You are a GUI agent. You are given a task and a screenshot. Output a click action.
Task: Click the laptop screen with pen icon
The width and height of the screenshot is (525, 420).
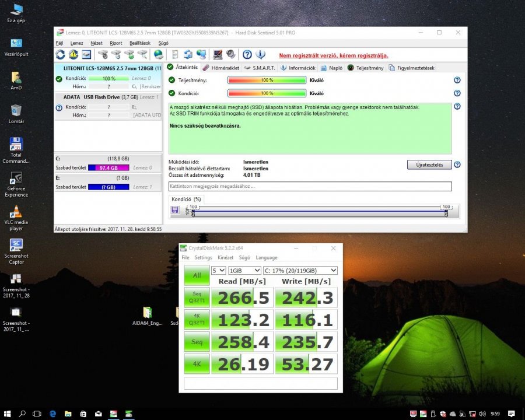click(x=218, y=55)
